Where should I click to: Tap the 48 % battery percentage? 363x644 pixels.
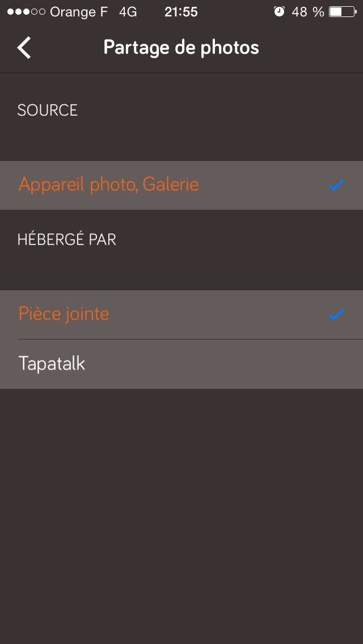308,11
